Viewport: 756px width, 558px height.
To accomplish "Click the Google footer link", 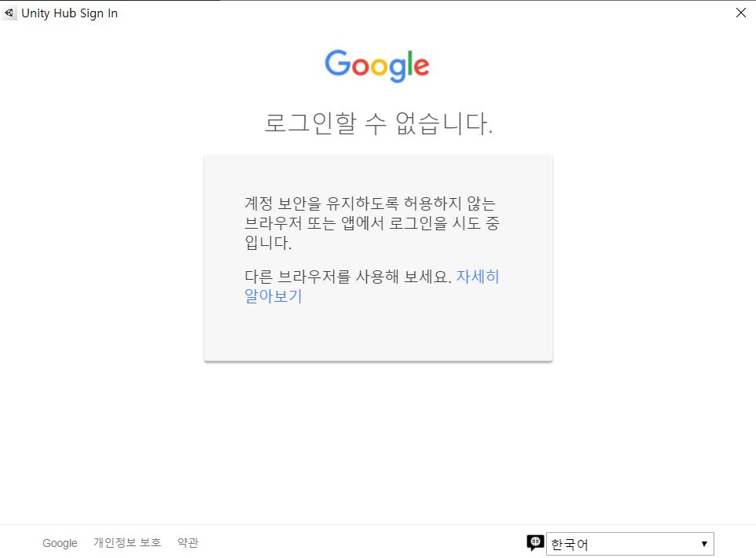I will click(x=60, y=543).
